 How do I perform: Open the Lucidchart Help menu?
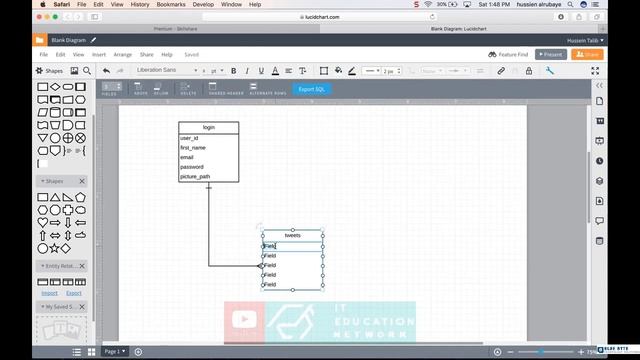tap(167, 54)
